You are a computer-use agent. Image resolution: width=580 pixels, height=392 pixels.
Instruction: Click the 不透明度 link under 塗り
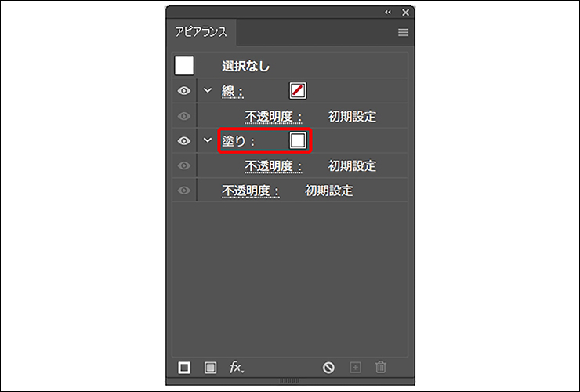[274, 166]
